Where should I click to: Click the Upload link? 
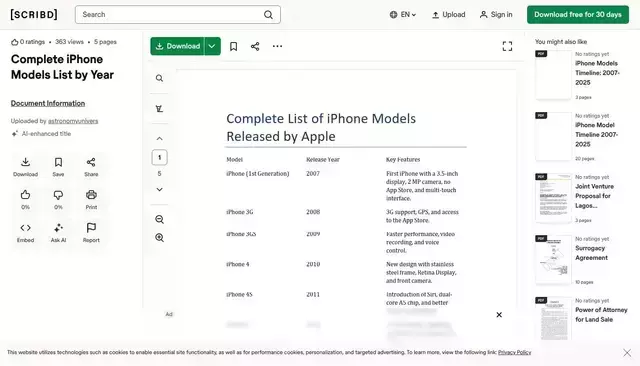pyautogui.click(x=449, y=15)
